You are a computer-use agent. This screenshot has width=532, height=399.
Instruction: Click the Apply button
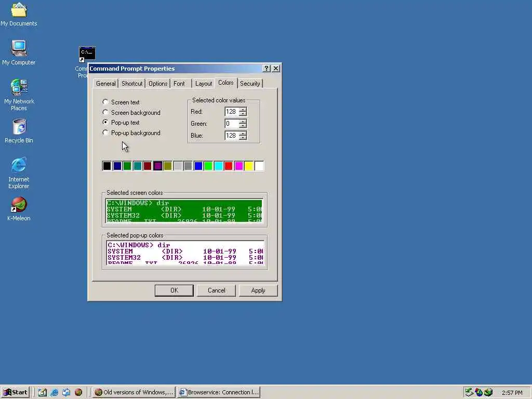point(258,290)
